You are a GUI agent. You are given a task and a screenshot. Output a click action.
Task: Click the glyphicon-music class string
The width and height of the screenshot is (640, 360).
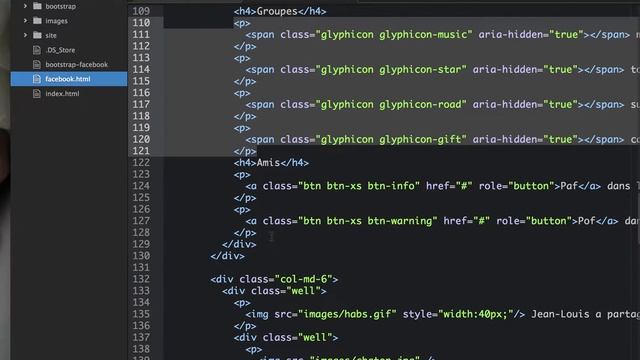tap(394, 35)
